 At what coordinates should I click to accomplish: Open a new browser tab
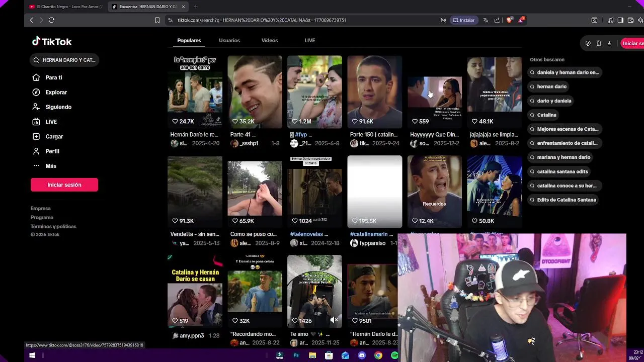(195, 7)
